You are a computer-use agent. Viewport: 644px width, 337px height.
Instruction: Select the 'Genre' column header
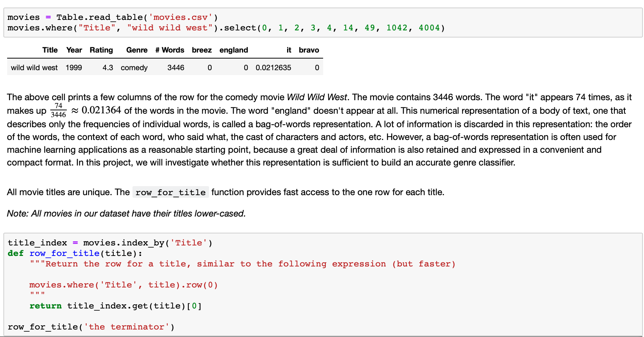pos(137,50)
